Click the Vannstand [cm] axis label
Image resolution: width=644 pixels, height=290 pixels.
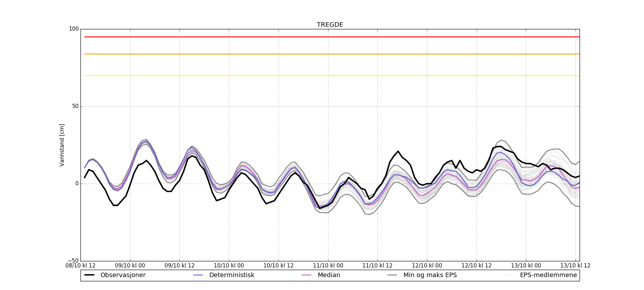(62, 145)
